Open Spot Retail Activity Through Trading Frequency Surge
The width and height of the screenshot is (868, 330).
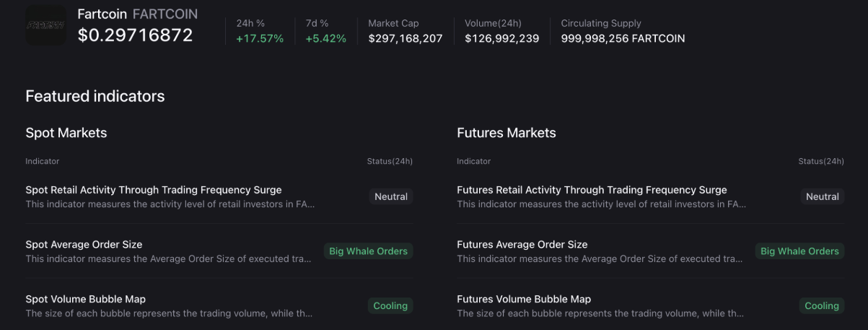pos(154,190)
